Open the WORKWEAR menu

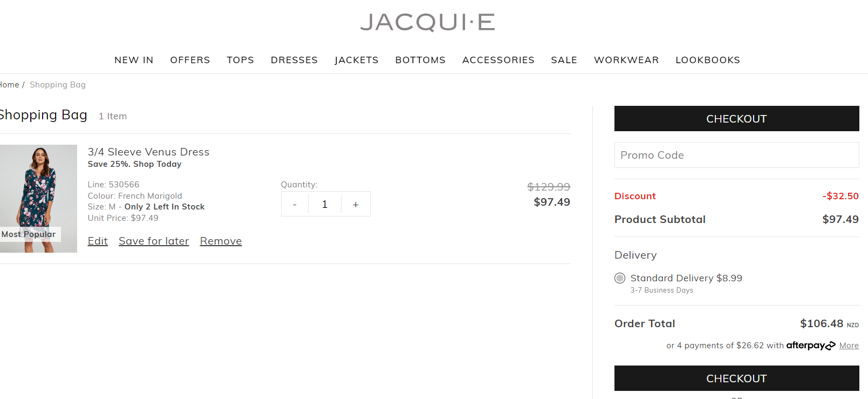click(x=626, y=60)
